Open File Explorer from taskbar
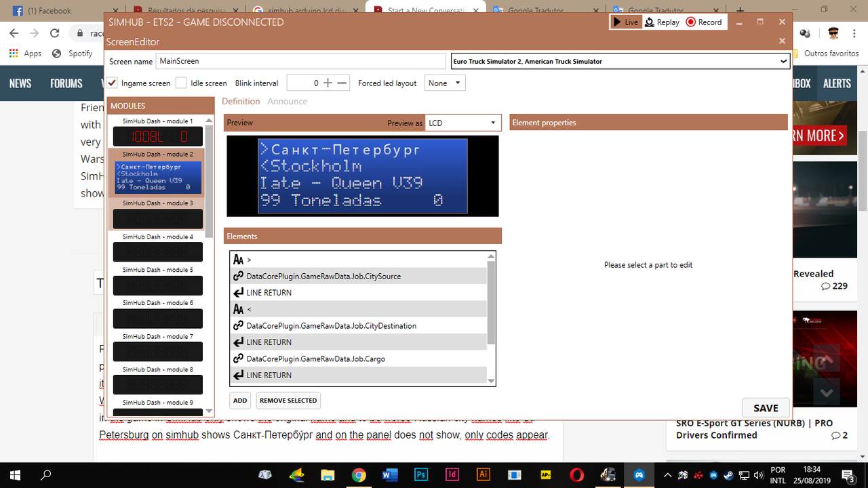The image size is (868, 488). (328, 474)
